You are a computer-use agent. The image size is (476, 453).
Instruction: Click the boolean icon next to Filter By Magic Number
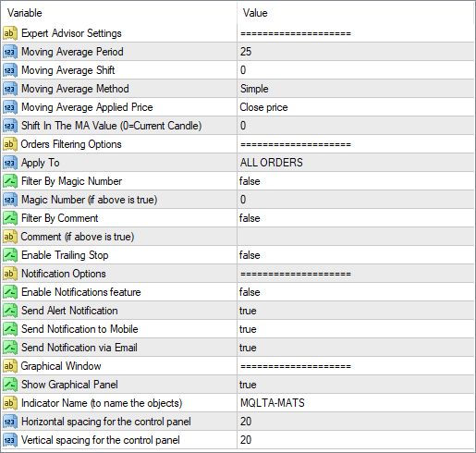9,181
